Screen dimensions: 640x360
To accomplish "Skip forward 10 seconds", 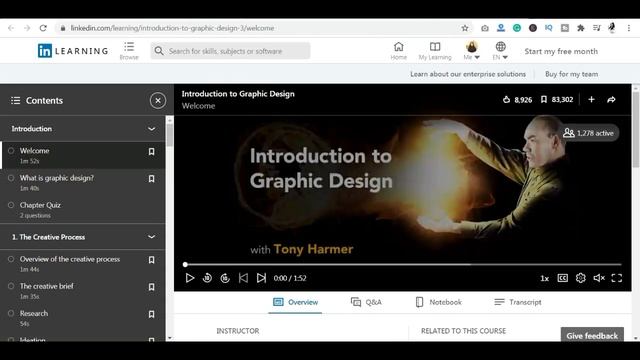I will (x=225, y=278).
